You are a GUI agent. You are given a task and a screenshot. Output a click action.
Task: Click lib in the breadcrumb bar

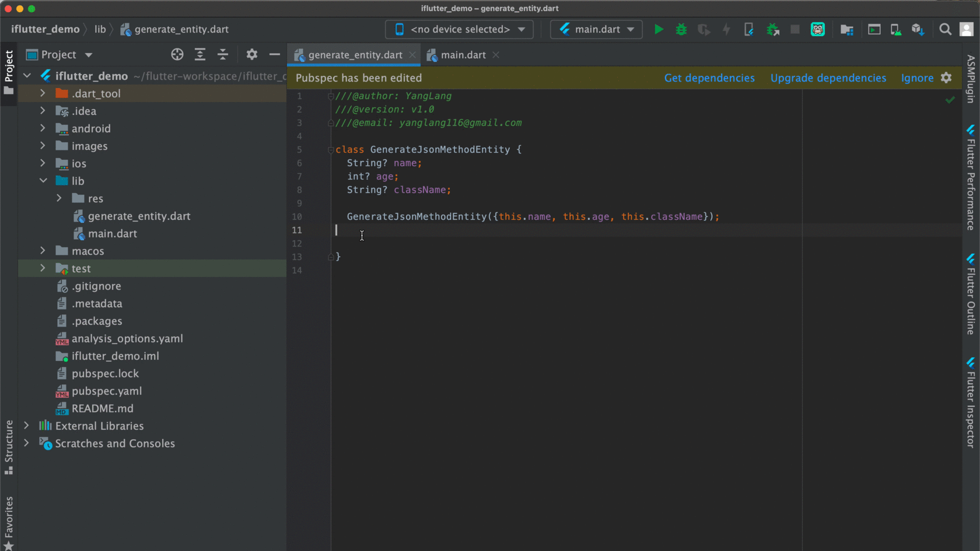pyautogui.click(x=100, y=29)
